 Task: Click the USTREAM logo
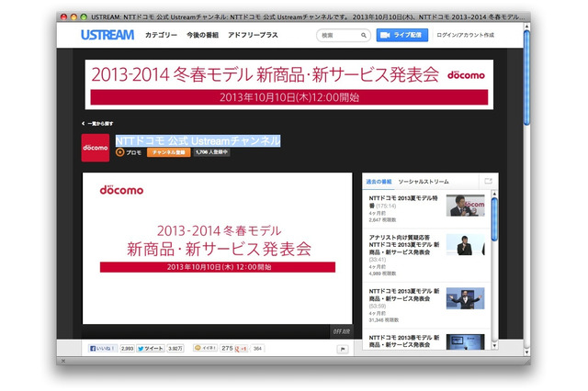click(107, 35)
